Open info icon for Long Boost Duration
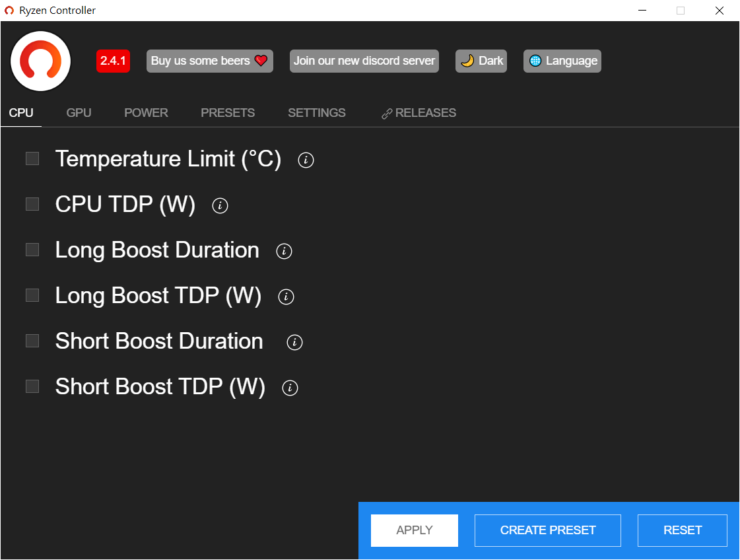The width and height of the screenshot is (740, 560). (284, 251)
